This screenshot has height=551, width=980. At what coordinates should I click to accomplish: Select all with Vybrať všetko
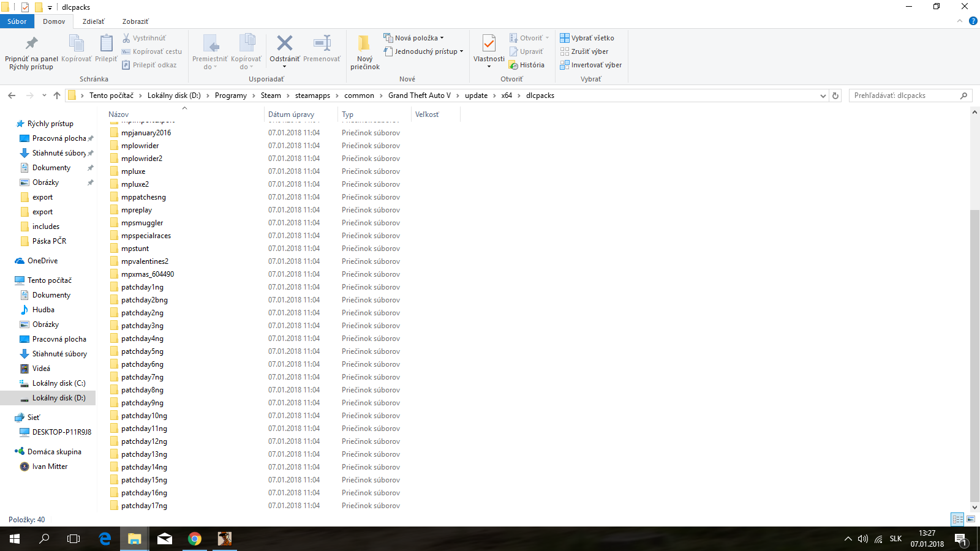pos(587,38)
